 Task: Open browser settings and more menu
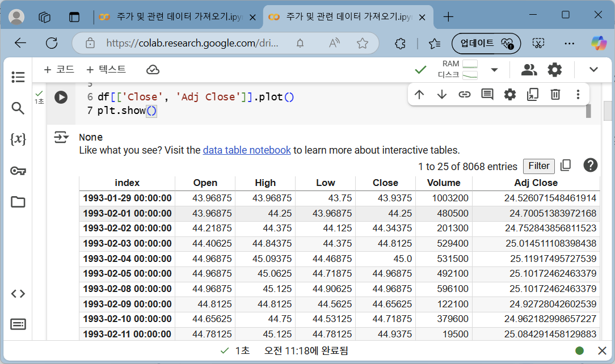coord(569,43)
